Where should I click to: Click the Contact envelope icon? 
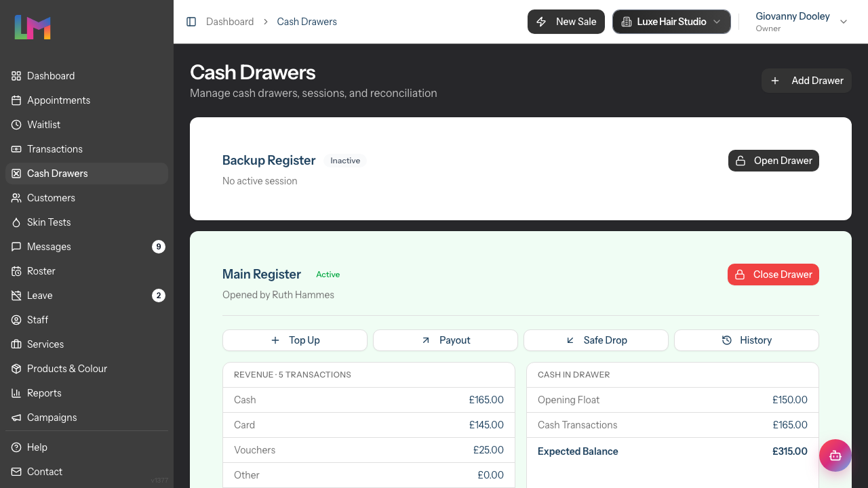(x=16, y=472)
